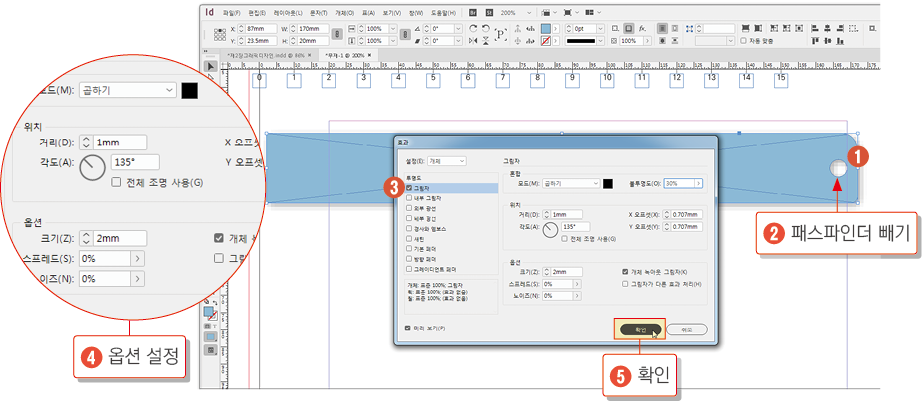The image size is (922, 401).
Task: Click the 취소 (Cancel) button in dialog
Action: 687,330
